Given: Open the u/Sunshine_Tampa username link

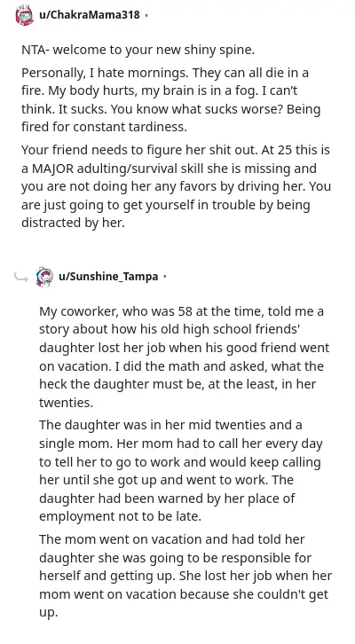Looking at the screenshot, I should (108, 277).
